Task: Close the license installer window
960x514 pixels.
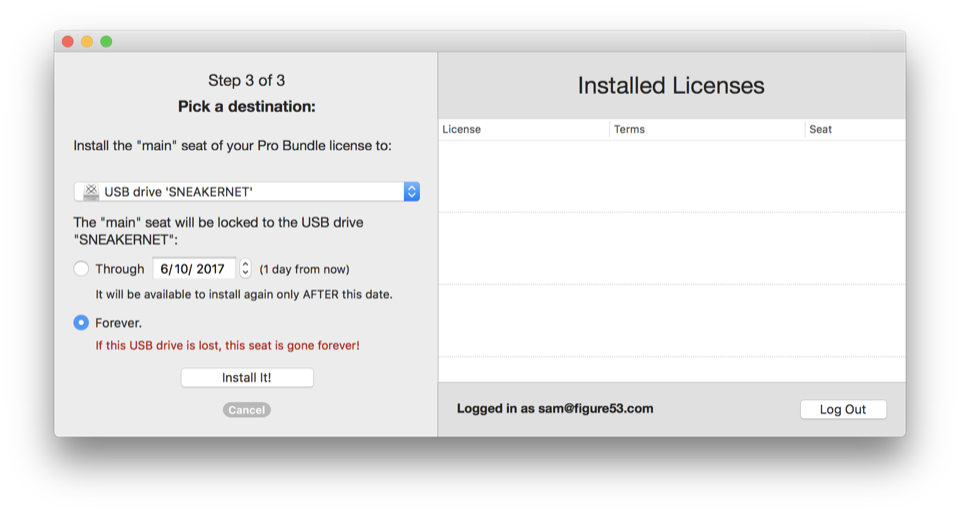Action: coord(68,41)
